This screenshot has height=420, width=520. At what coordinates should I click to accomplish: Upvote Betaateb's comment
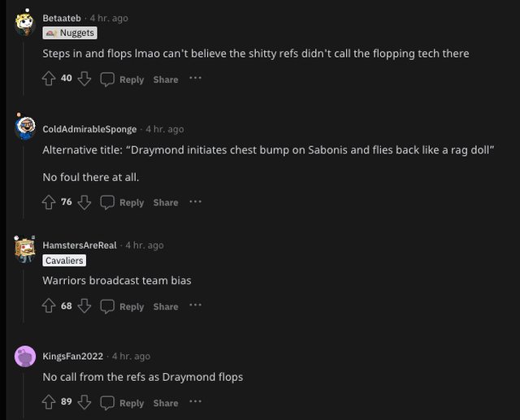[x=50, y=79]
